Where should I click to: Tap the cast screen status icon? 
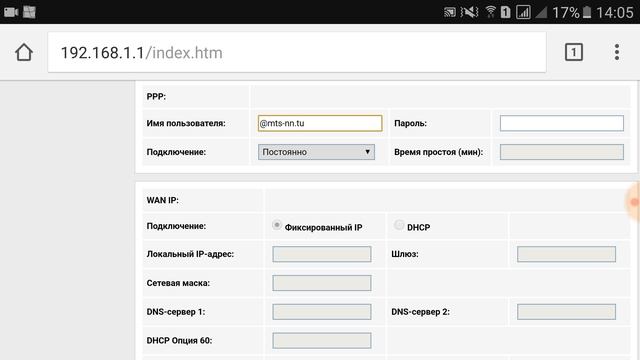449,12
